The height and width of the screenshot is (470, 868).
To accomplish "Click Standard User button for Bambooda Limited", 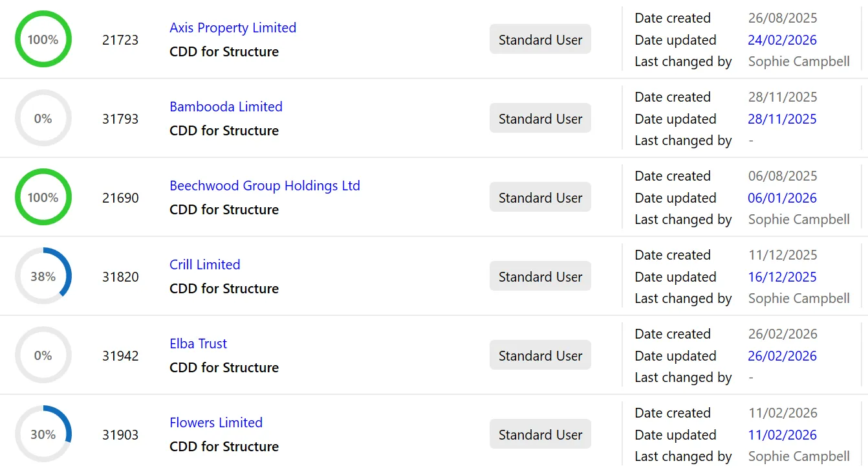I will [x=540, y=118].
